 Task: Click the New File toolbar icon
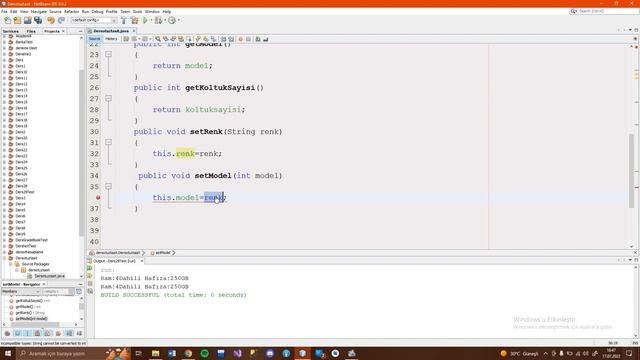(7, 20)
